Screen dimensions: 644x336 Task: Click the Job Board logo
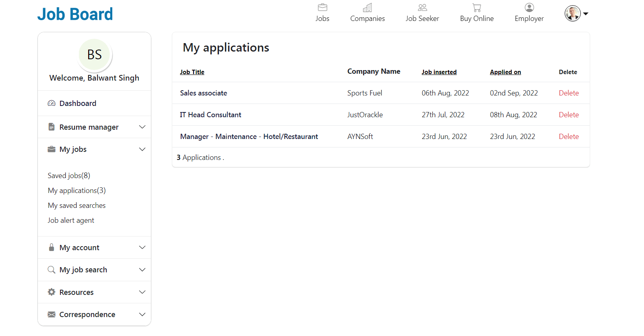(x=75, y=14)
